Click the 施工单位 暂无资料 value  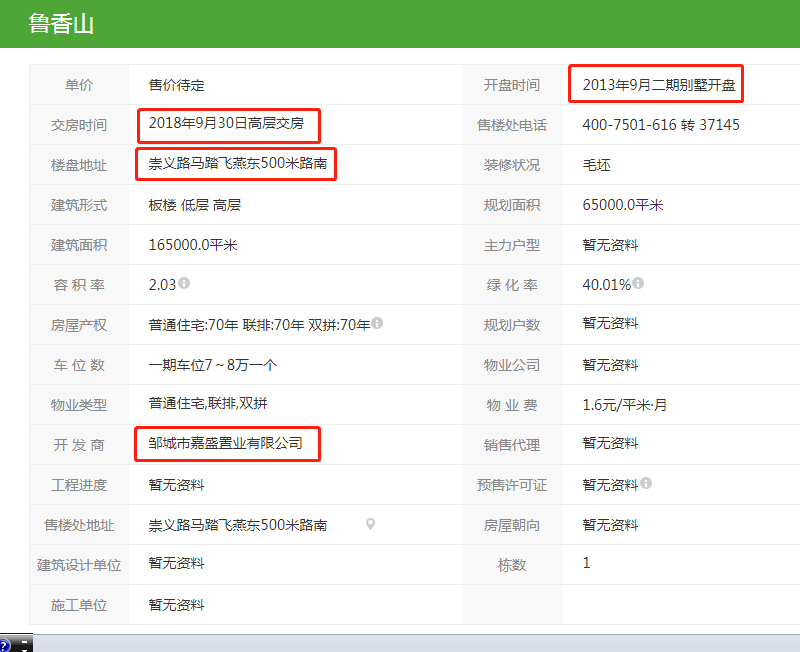[177, 605]
